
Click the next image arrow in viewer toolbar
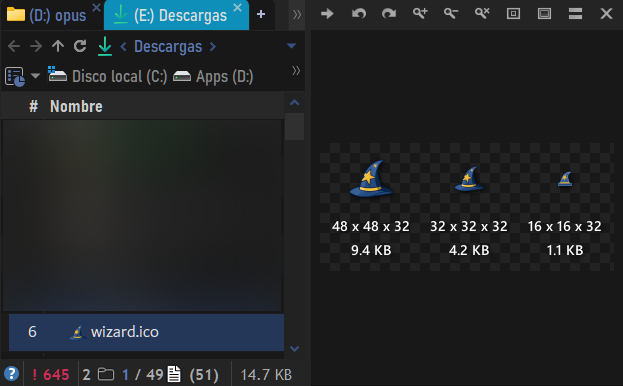[x=327, y=14]
